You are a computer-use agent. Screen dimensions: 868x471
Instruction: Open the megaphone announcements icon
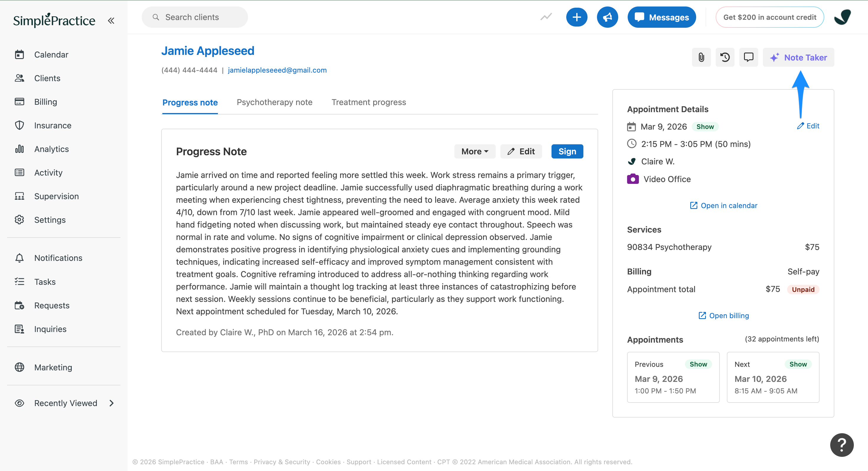607,17
